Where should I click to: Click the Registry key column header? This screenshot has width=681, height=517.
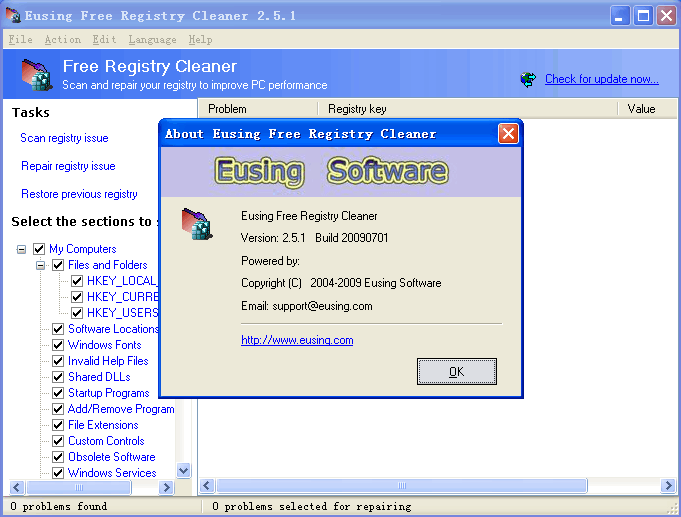[x=468, y=109]
